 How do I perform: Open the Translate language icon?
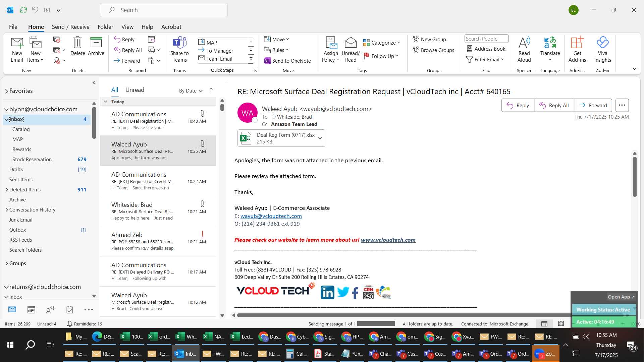550,50
